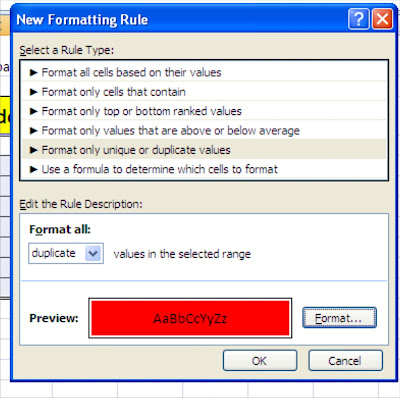This screenshot has height=398, width=400.
Task: Click arrow beside above or below average rule
Action: coord(33,130)
